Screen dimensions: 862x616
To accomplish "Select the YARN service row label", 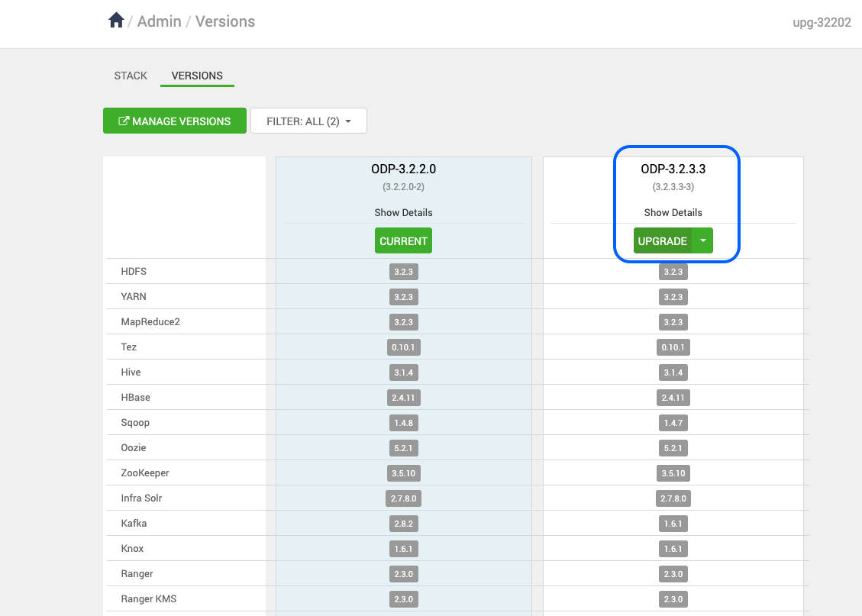I will [x=134, y=297].
